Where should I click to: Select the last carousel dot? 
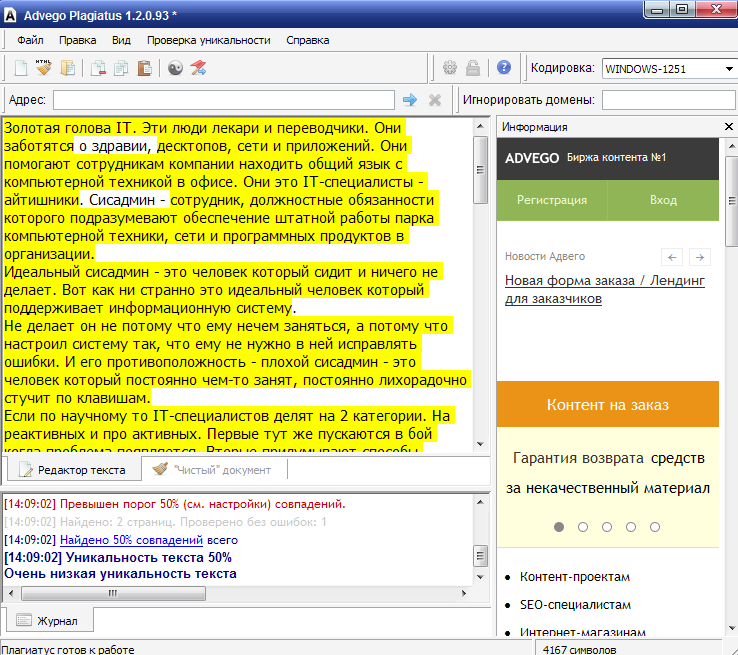coord(655,526)
